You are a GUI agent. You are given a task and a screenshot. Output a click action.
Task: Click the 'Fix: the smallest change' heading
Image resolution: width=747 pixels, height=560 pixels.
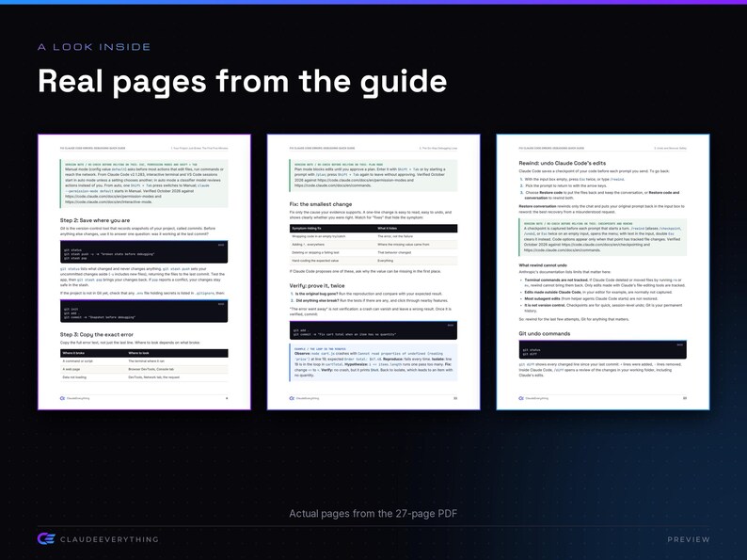pos(321,204)
